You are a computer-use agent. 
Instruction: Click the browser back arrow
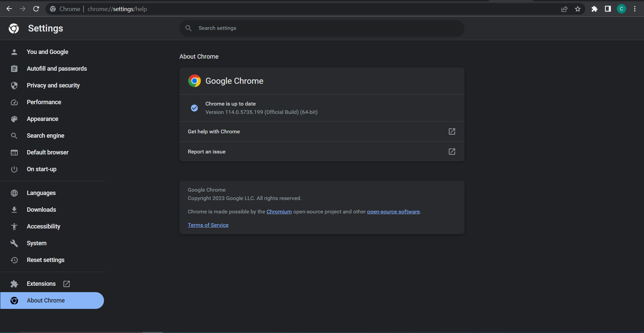(9, 9)
